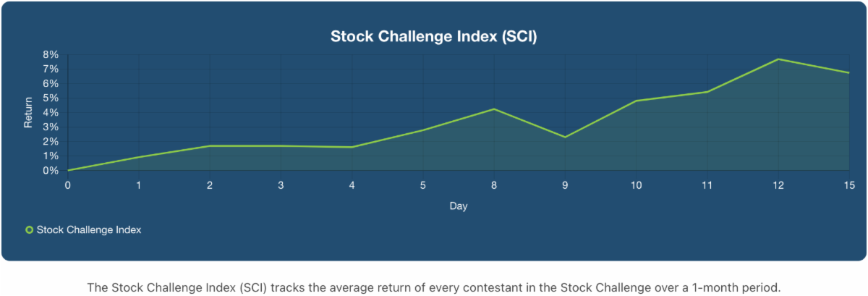Click the line point above day 10
868x296 pixels.
635,101
